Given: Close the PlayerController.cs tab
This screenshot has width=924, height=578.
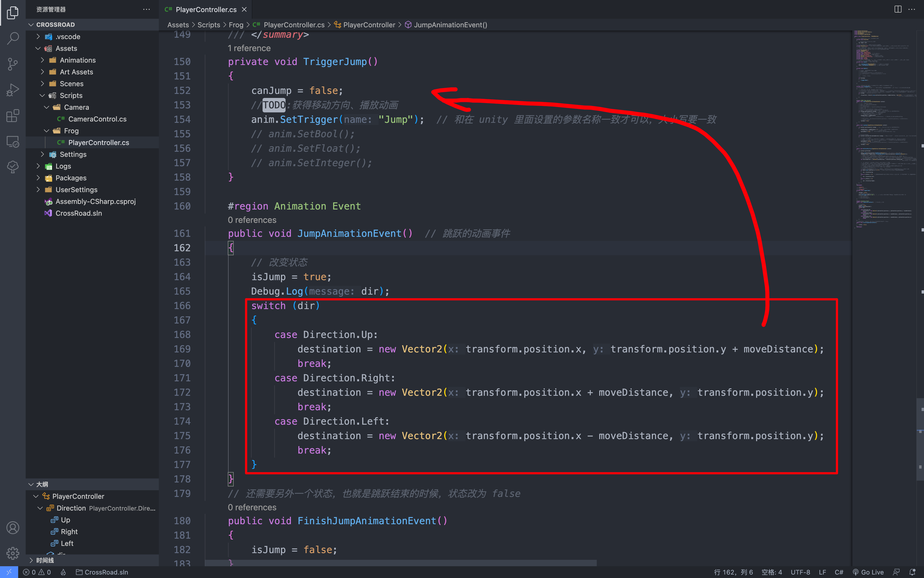Looking at the screenshot, I should [x=244, y=10].
